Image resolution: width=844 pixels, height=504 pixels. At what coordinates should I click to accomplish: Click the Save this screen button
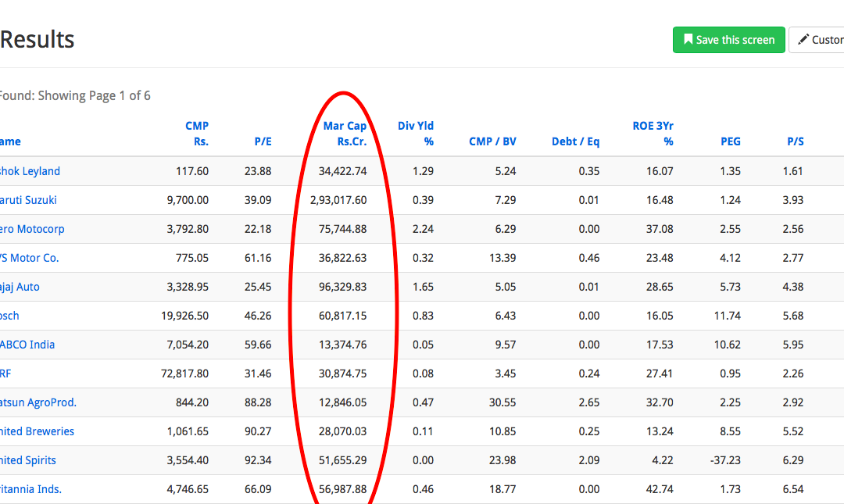pos(729,40)
